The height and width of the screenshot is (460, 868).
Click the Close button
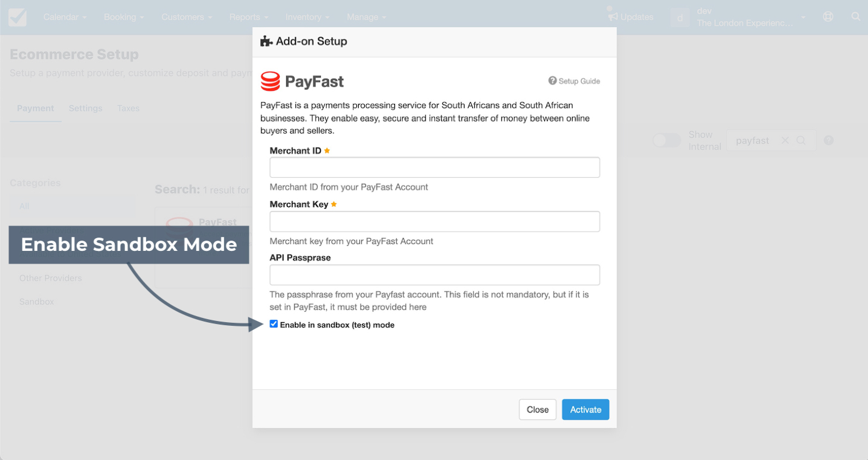[538, 409]
